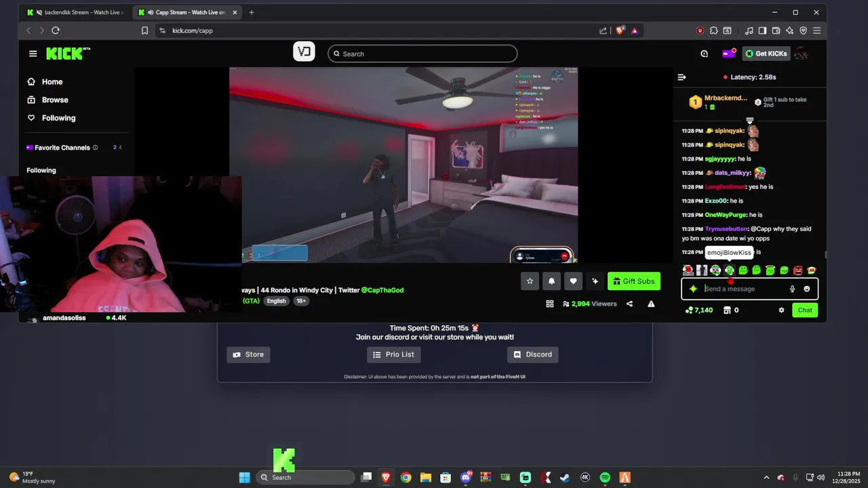Click the Prio List button in the FiveM window
Screen dimensions: 868x488
[394, 354]
